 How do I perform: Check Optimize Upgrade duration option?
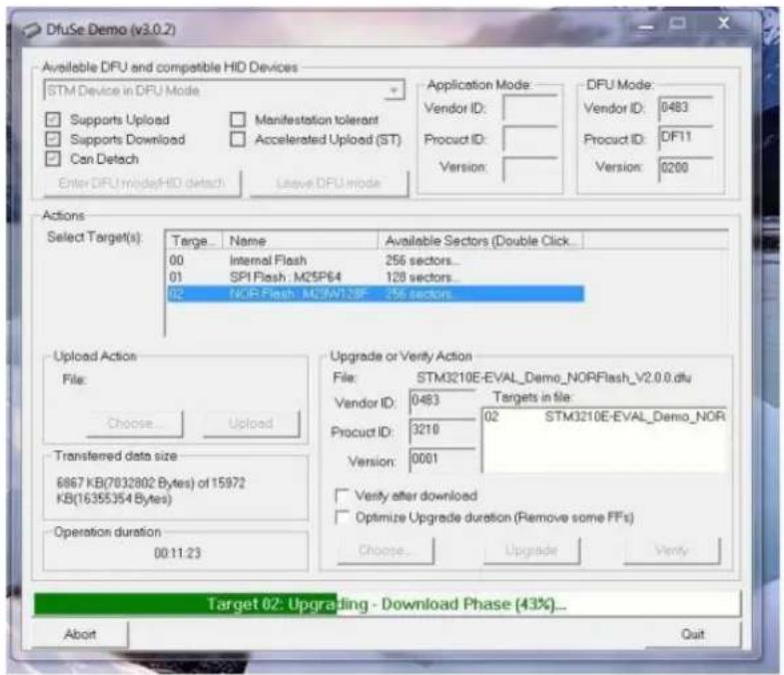click(342, 517)
